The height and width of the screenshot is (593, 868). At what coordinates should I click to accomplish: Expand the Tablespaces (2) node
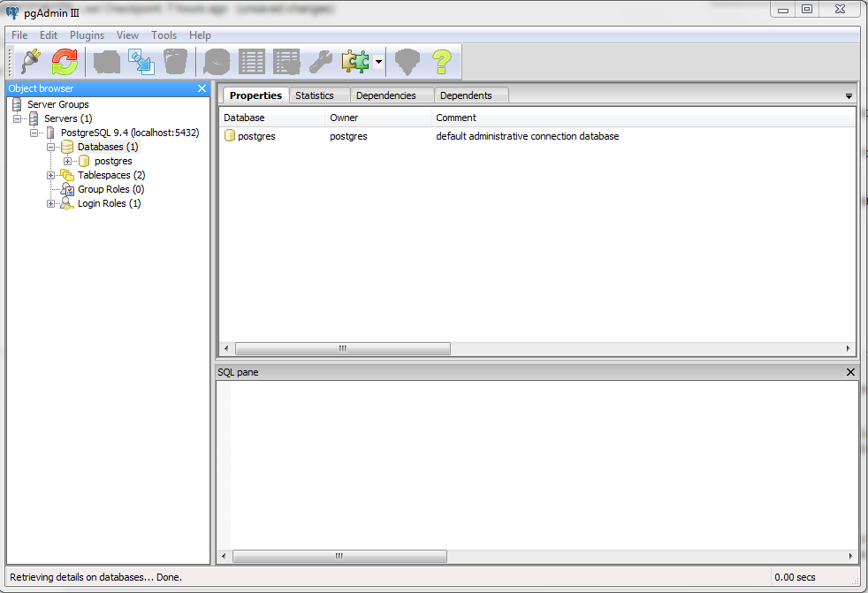click(51, 176)
